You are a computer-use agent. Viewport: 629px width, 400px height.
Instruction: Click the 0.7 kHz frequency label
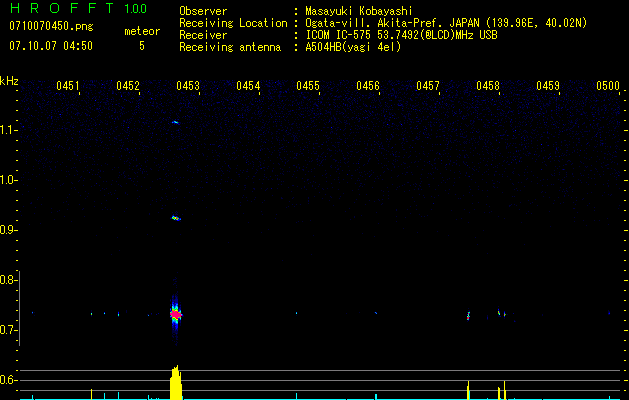point(8,331)
